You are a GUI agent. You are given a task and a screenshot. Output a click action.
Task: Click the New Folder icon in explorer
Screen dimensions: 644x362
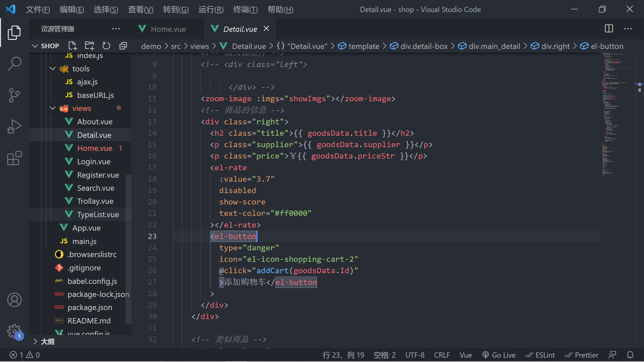[x=90, y=46]
